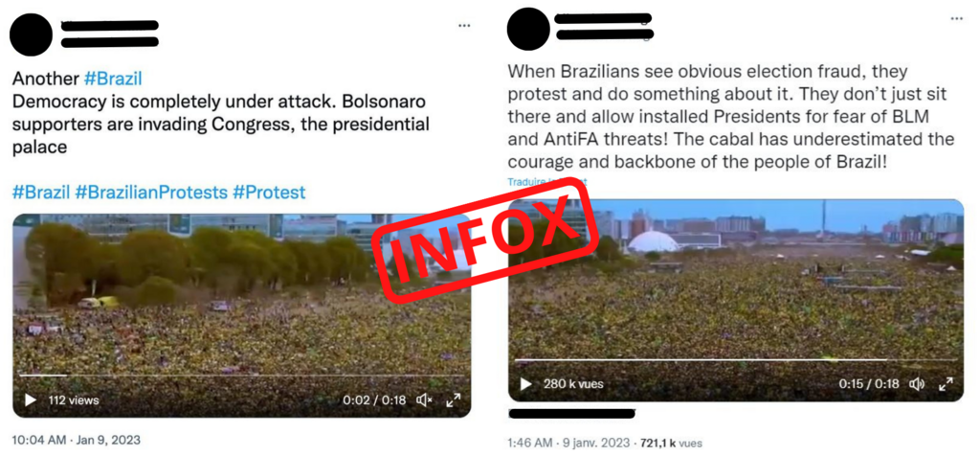Unmute the left video's muted speaker icon
This screenshot has width=980, height=456.
424,399
